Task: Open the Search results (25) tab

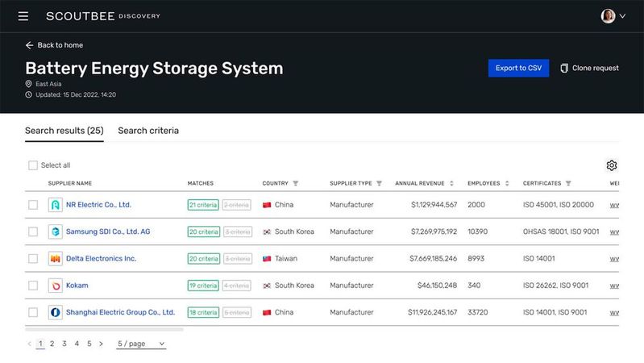Action: (x=64, y=131)
